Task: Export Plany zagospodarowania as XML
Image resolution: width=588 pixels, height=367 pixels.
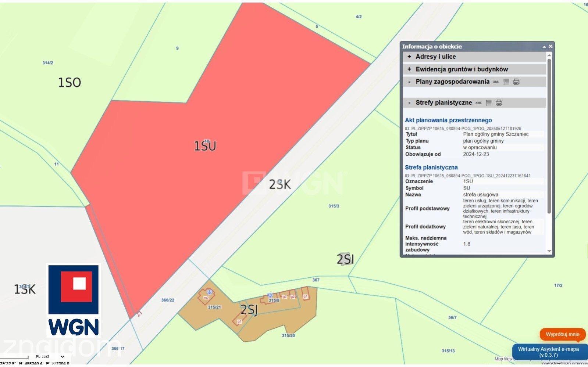Action: [496, 82]
